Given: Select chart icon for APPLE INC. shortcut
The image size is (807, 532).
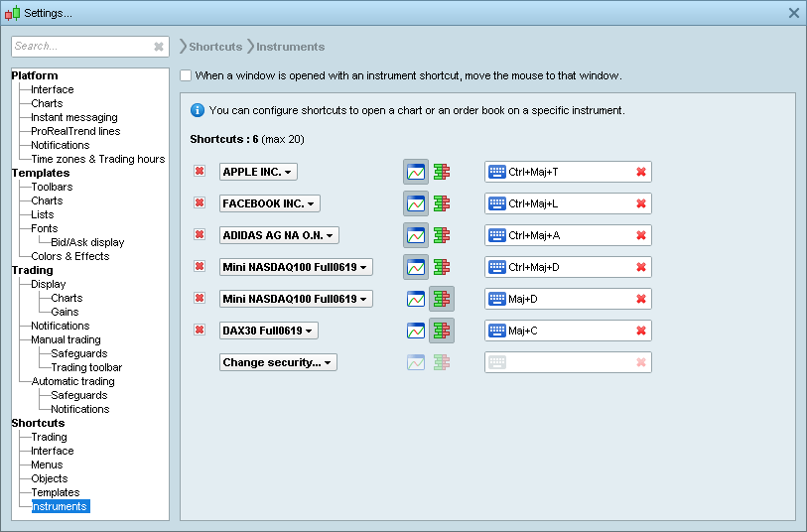Looking at the screenshot, I should pyautogui.click(x=416, y=172).
